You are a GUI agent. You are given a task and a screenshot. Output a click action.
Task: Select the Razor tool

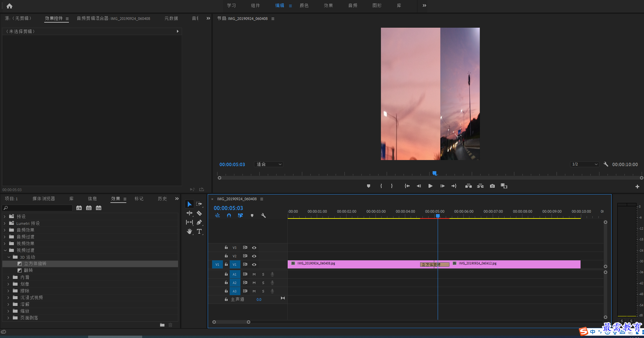click(x=199, y=213)
